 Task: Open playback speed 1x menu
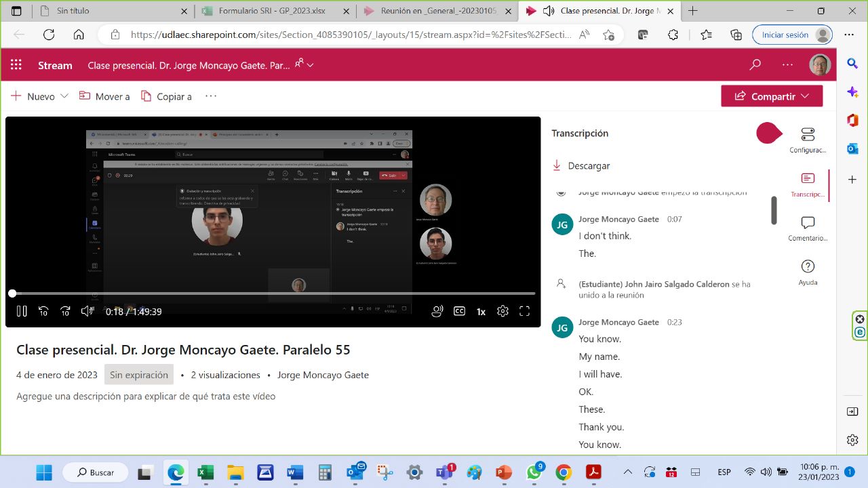(x=481, y=312)
